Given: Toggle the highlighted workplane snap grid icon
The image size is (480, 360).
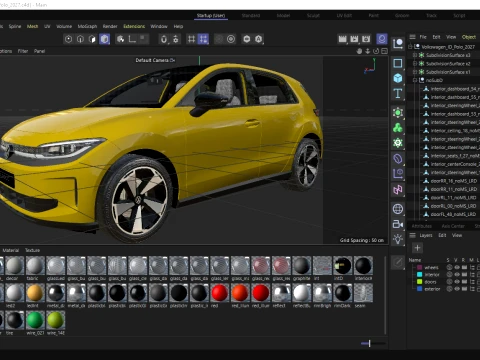Looking at the screenshot, I should [x=203, y=39].
